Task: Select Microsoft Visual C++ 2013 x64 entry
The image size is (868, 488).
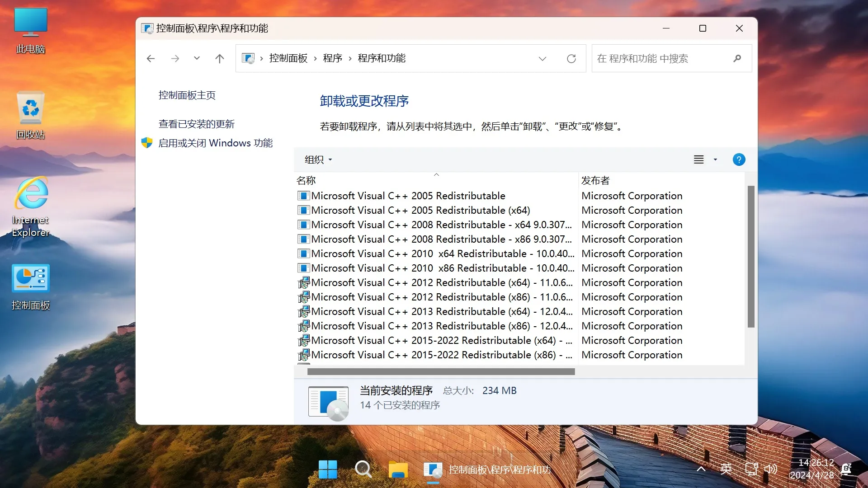Action: pos(441,311)
